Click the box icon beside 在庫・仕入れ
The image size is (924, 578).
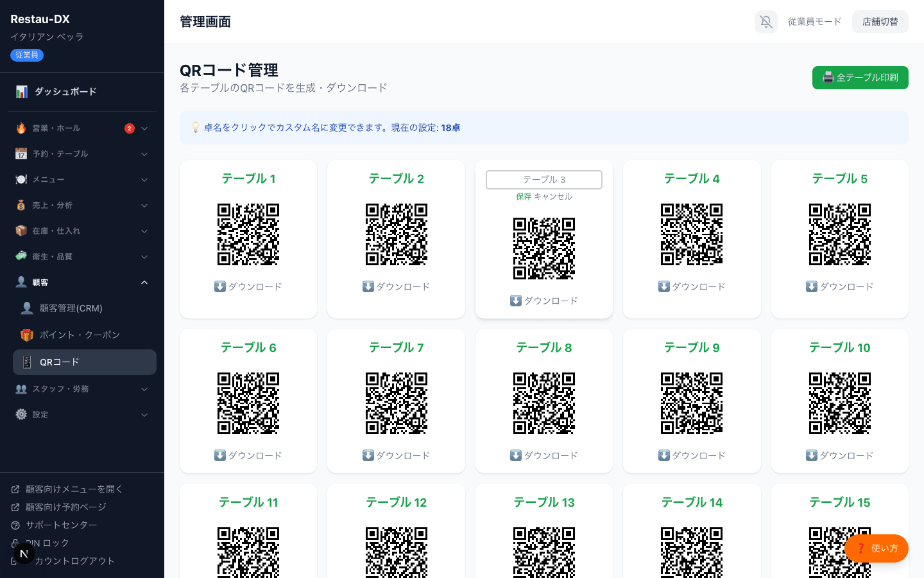[21, 231]
